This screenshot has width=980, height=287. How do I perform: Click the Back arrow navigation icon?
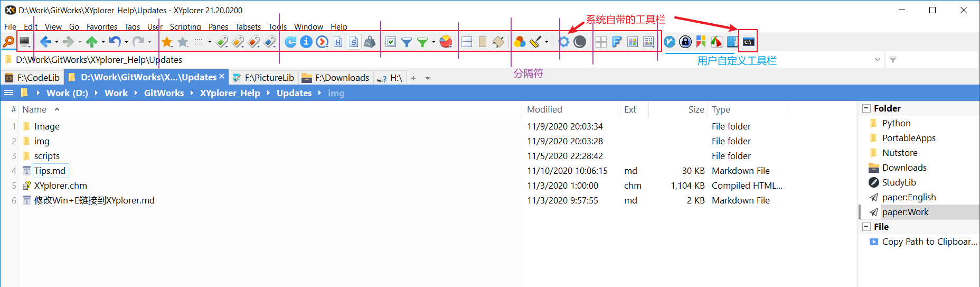[45, 42]
